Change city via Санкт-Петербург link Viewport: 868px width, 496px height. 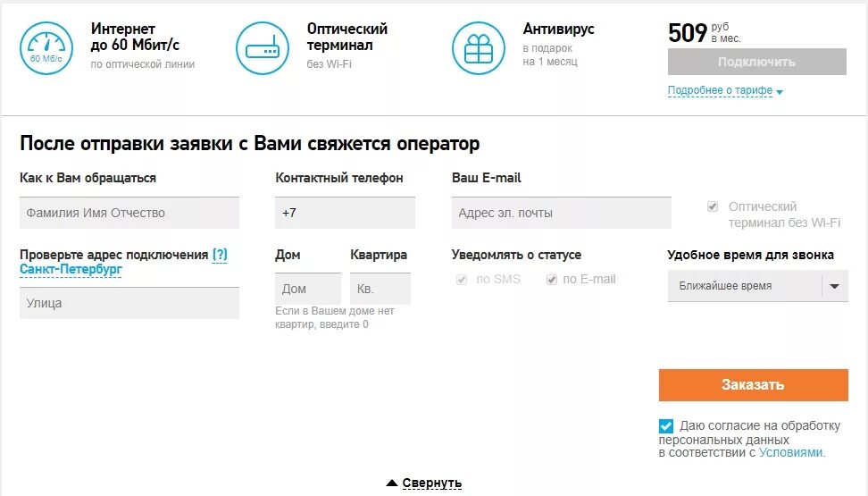coord(71,269)
